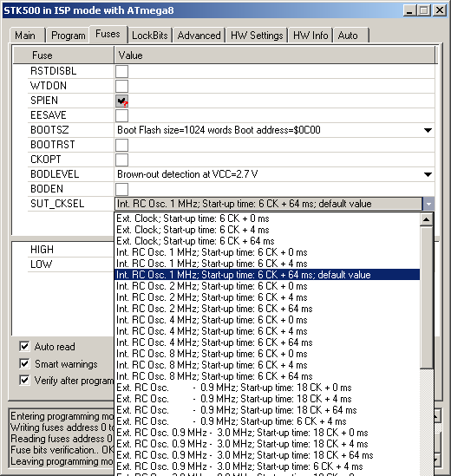
Task: Open the Advanced tab
Action: pos(199,36)
